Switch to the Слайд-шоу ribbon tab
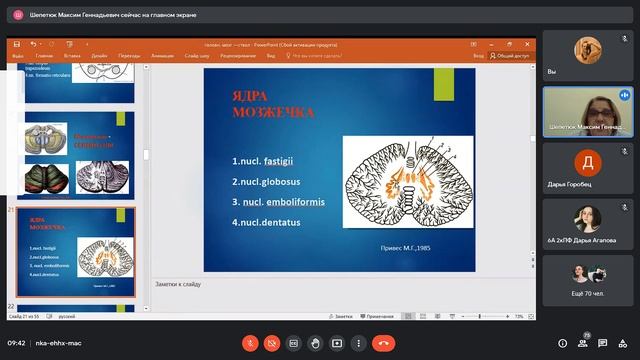Image resolution: width=640 pixels, height=360 pixels. 197,56
